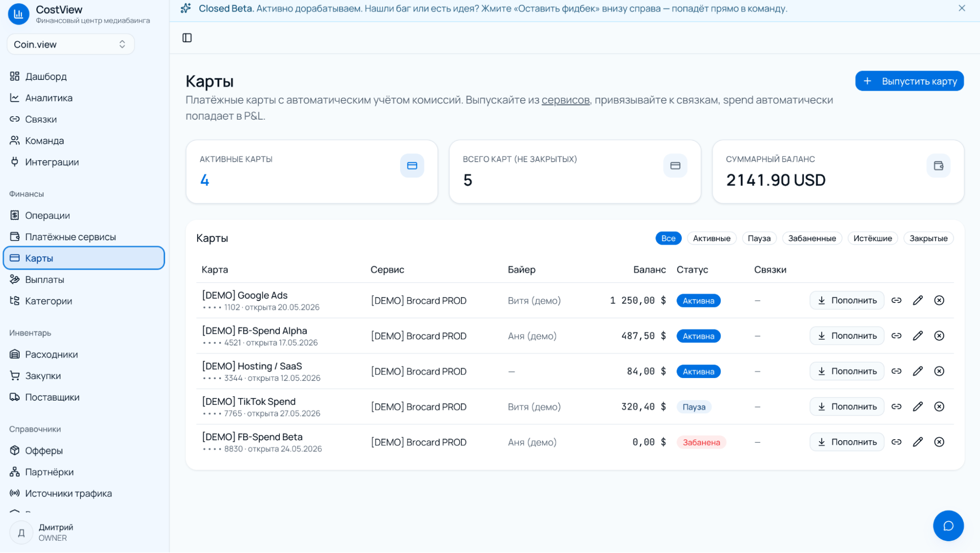980x553 pixels.
Task: Close the FB-Spend Alpha card
Action: 939,336
